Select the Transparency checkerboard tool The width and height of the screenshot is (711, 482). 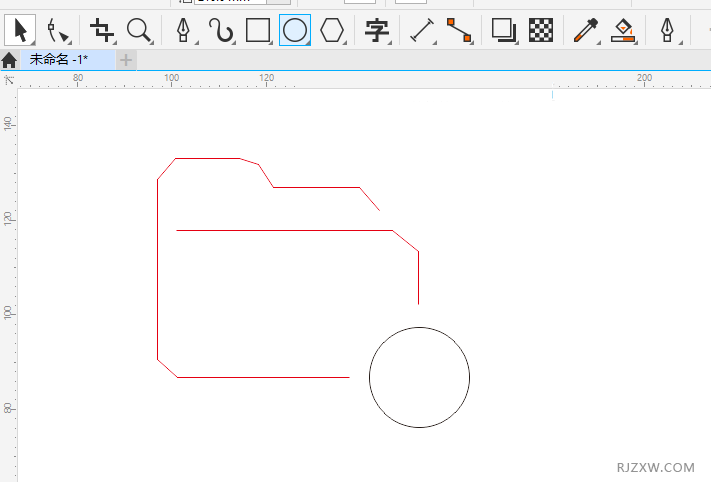[x=541, y=30]
